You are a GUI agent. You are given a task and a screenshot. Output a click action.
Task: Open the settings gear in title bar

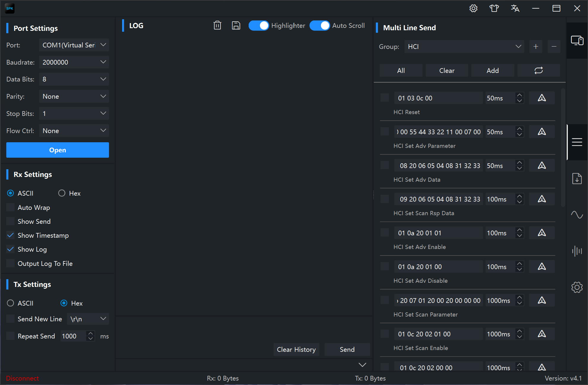473,8
